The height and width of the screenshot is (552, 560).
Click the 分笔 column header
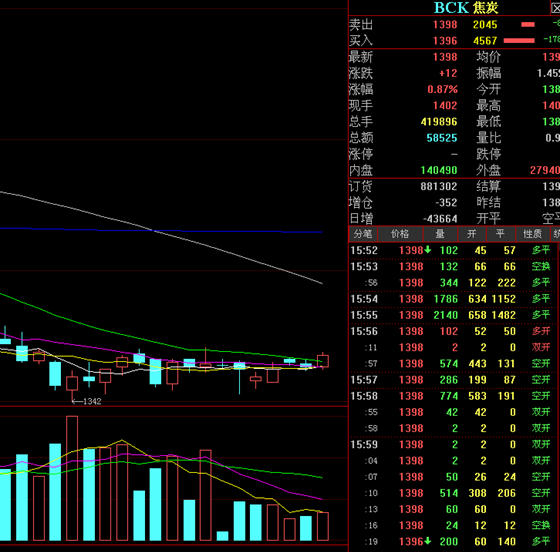pos(363,234)
